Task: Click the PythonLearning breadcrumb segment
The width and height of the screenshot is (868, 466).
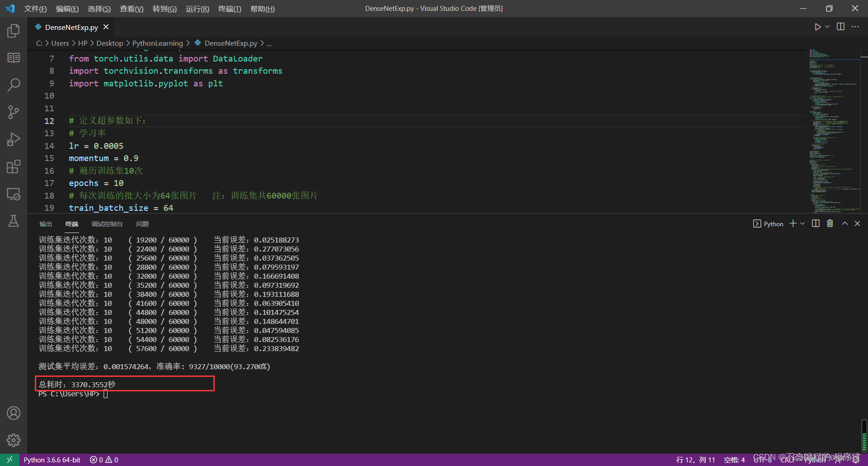Action: tap(158, 43)
